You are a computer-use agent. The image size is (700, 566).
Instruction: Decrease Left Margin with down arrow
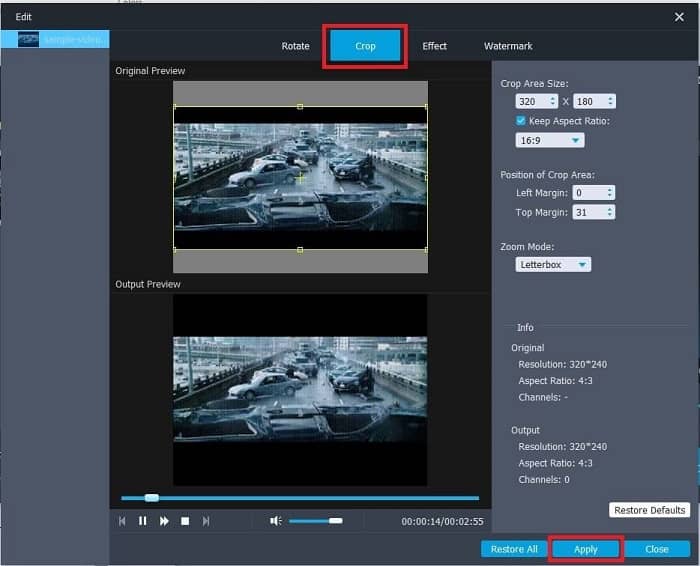[609, 196]
